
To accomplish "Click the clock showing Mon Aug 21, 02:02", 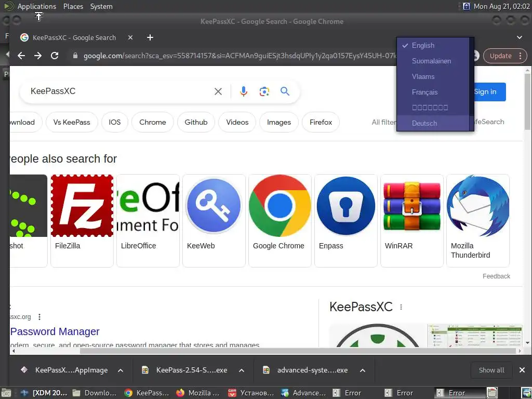I will click(x=501, y=6).
